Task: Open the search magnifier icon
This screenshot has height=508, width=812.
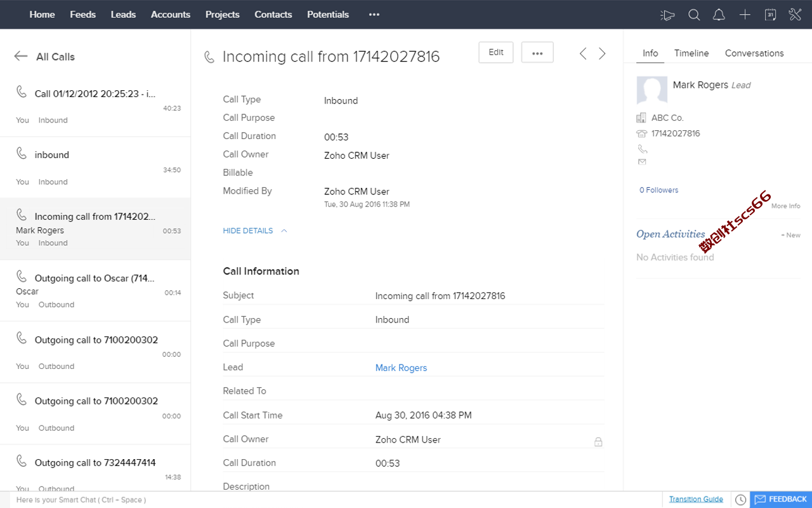Action: 694,15
